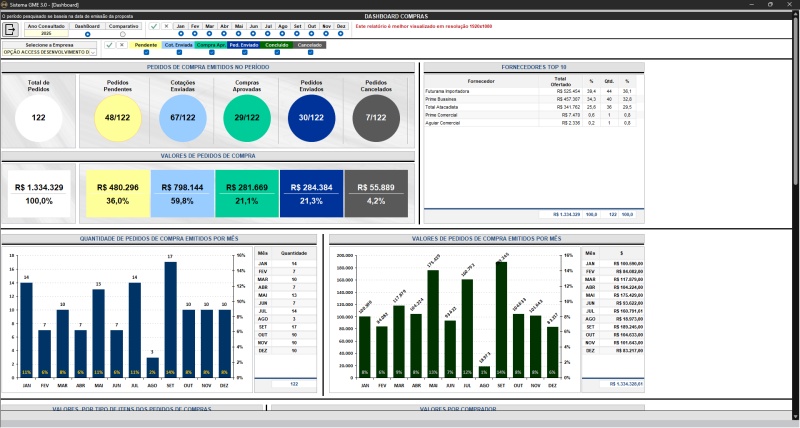Click the vertical scrollbar on the right

796,200
